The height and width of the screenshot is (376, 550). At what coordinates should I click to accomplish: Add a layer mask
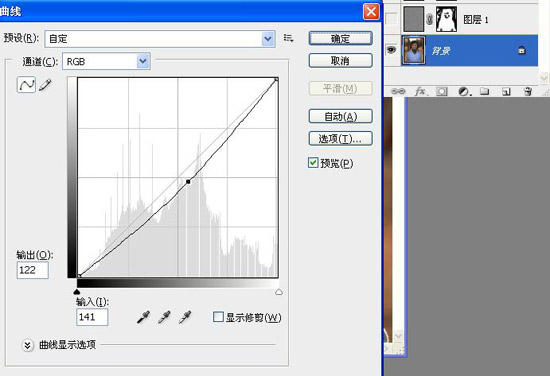pyautogui.click(x=442, y=92)
